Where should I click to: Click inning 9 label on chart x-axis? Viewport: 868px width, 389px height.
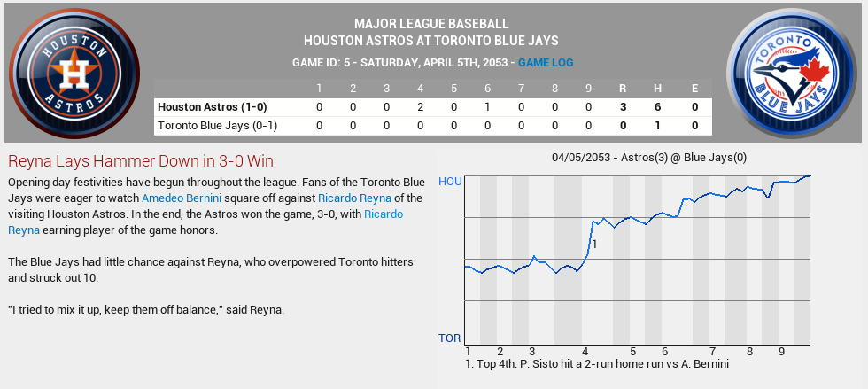click(781, 351)
